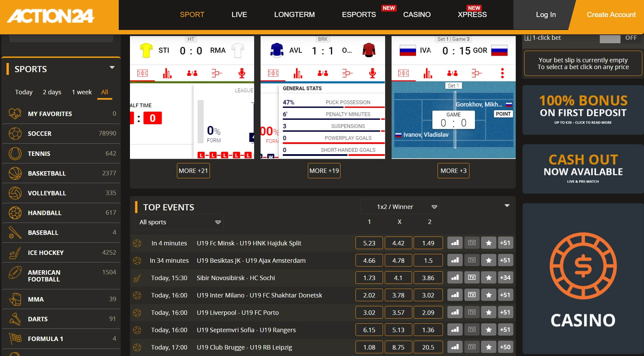Open the pitch view icon in STI-RMA card

tap(142, 73)
